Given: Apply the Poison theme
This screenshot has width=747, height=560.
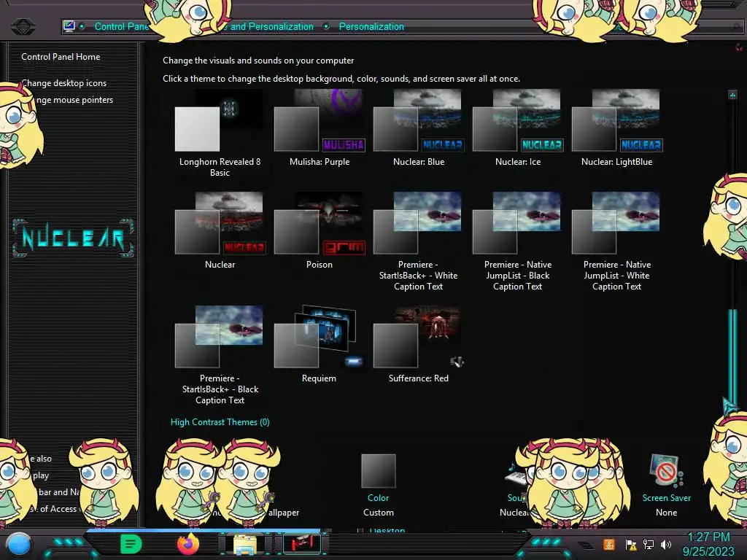Looking at the screenshot, I should point(320,231).
